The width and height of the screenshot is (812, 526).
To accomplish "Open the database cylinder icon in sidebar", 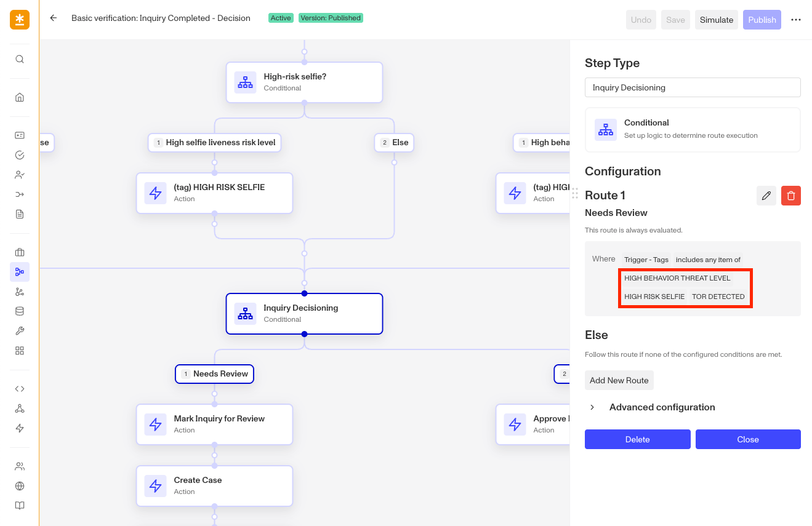I will (20, 311).
